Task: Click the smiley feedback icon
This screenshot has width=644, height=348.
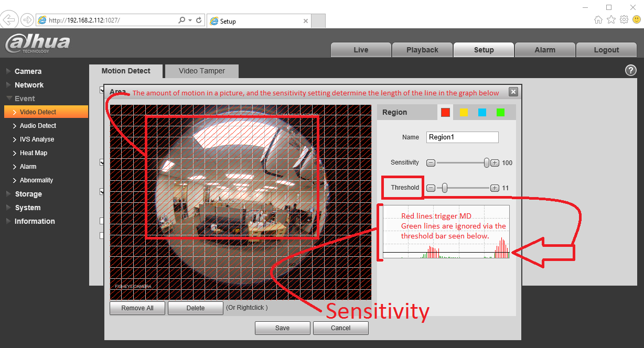Action: pyautogui.click(x=636, y=20)
